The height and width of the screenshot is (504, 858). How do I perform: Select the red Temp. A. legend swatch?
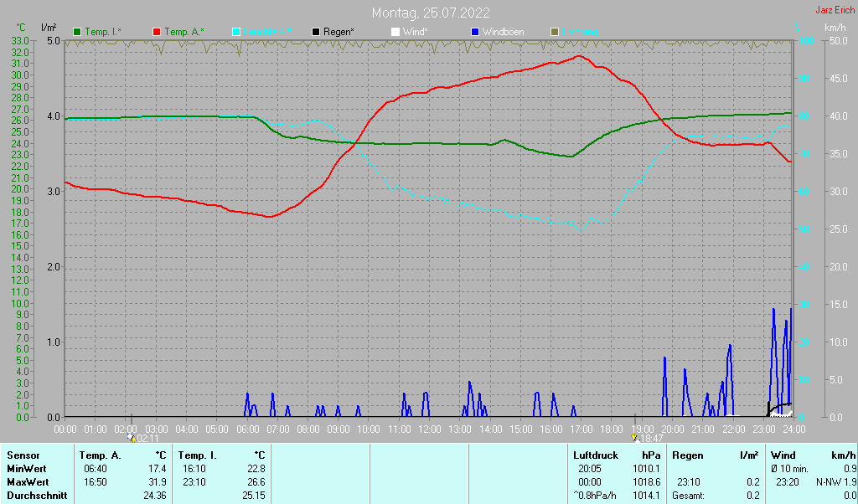[x=157, y=33]
